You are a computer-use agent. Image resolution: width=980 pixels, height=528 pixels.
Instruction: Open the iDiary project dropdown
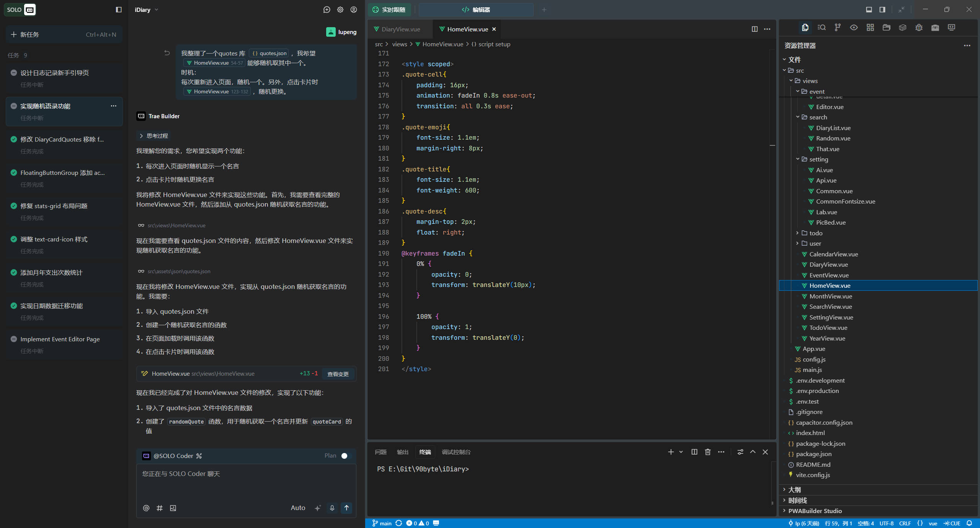pyautogui.click(x=146, y=10)
